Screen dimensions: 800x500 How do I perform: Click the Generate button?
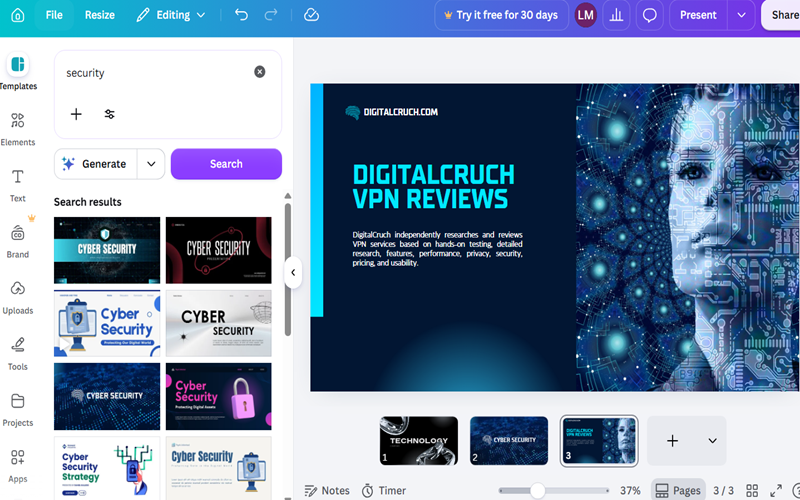click(95, 164)
